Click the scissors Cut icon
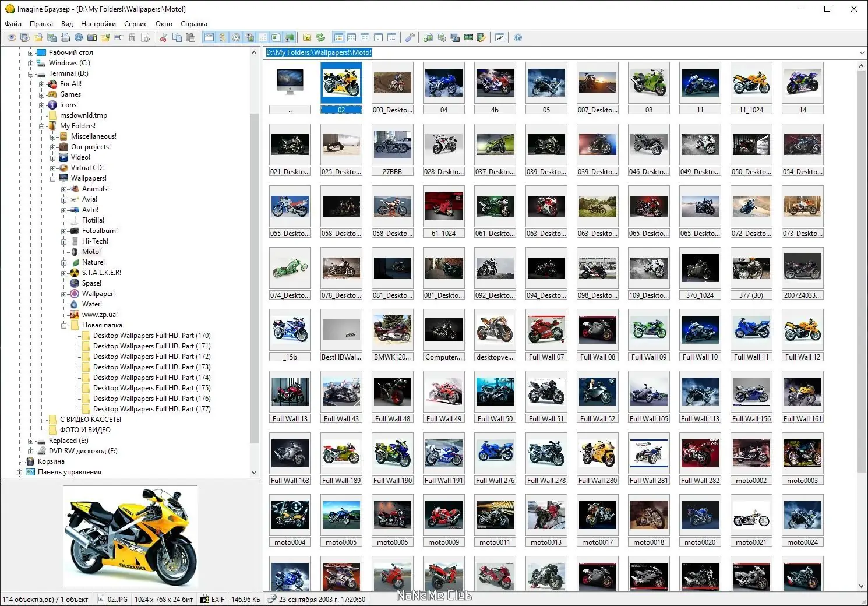This screenshot has height=606, width=868. point(163,37)
